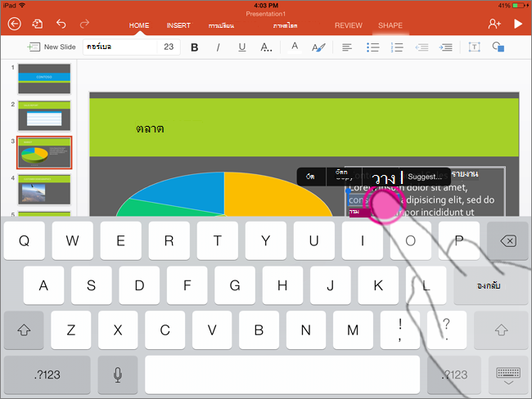Open the Thai slideshow tab before REVIEW

click(x=286, y=26)
